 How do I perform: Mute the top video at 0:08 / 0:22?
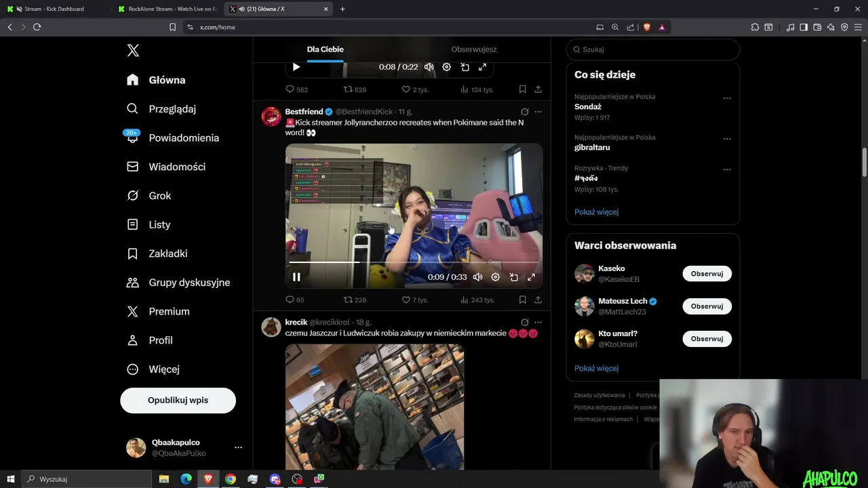(x=429, y=67)
